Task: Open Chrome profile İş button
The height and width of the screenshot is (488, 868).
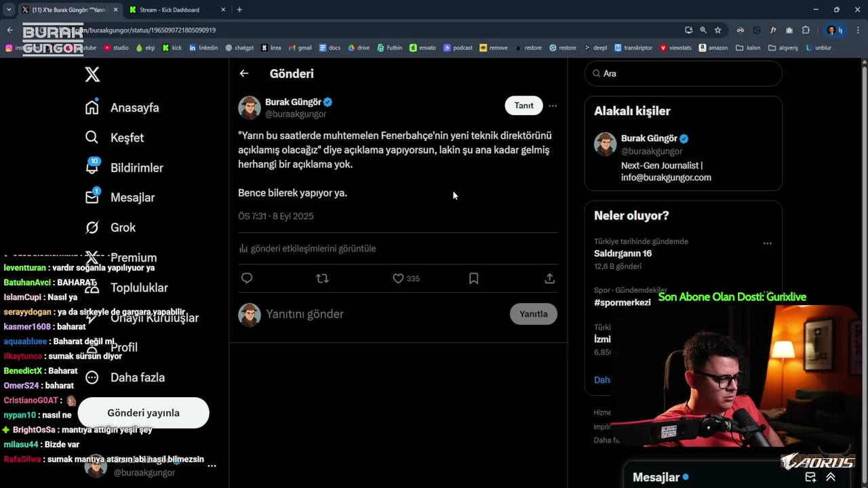Action: [834, 30]
